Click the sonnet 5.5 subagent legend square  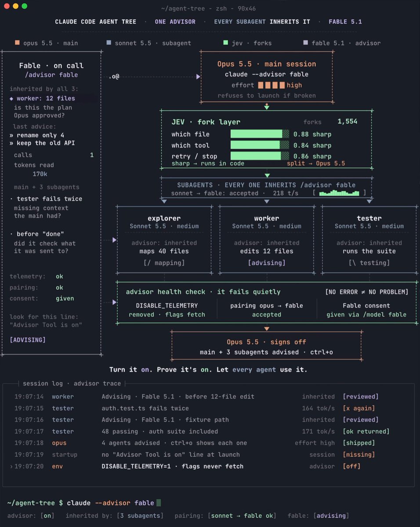click(x=109, y=43)
